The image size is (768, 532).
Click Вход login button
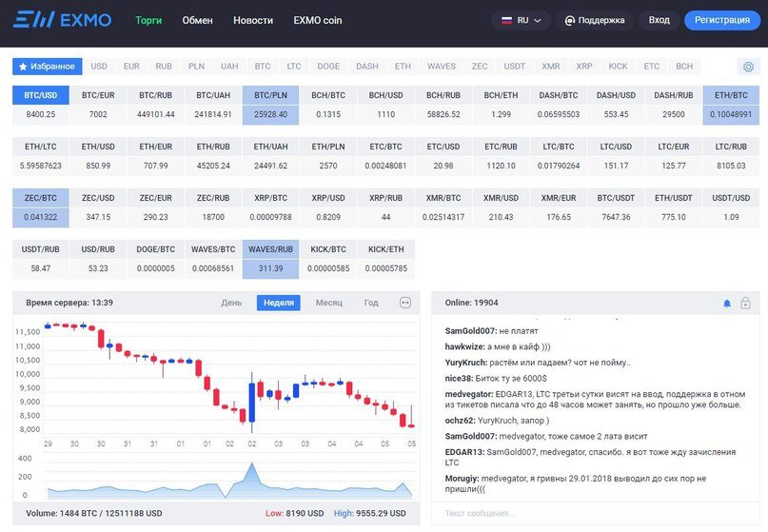tap(660, 20)
